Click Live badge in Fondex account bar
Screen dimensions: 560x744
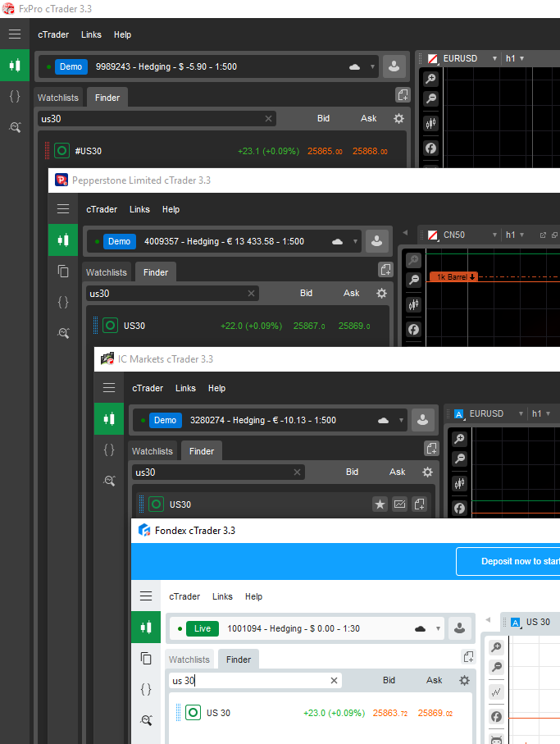[x=202, y=628]
